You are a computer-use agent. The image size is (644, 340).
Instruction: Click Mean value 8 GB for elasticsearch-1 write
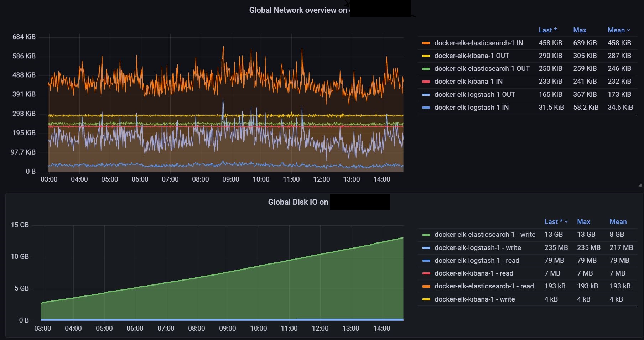pyautogui.click(x=617, y=235)
